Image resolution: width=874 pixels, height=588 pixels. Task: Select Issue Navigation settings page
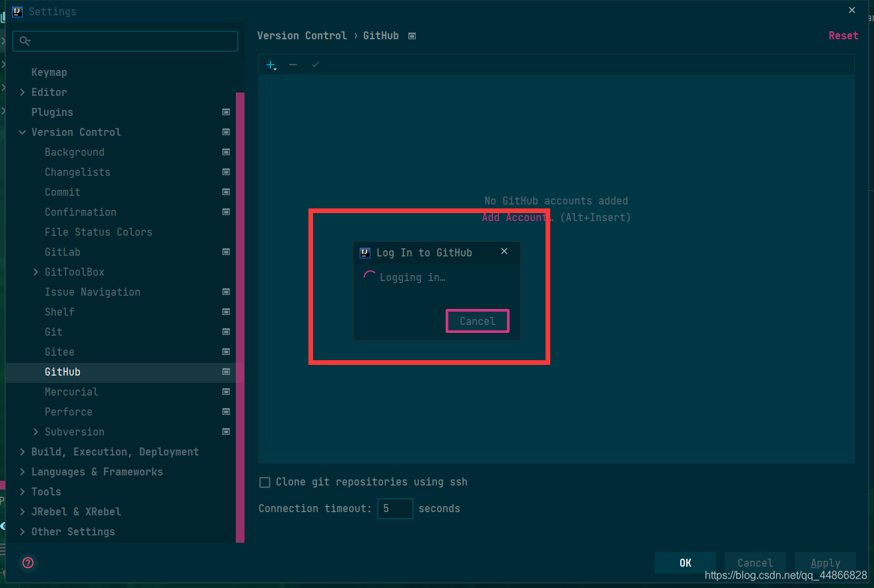[93, 292]
